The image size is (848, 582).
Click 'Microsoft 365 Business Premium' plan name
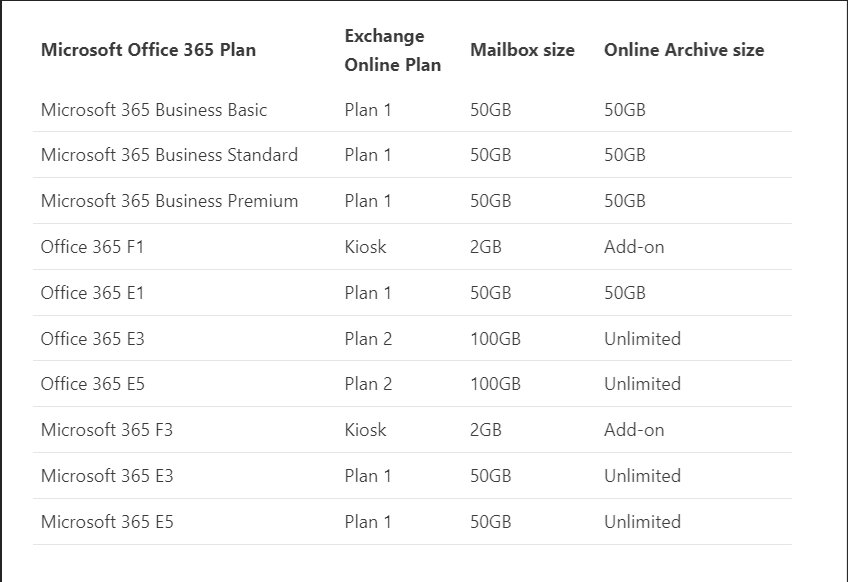(x=169, y=201)
